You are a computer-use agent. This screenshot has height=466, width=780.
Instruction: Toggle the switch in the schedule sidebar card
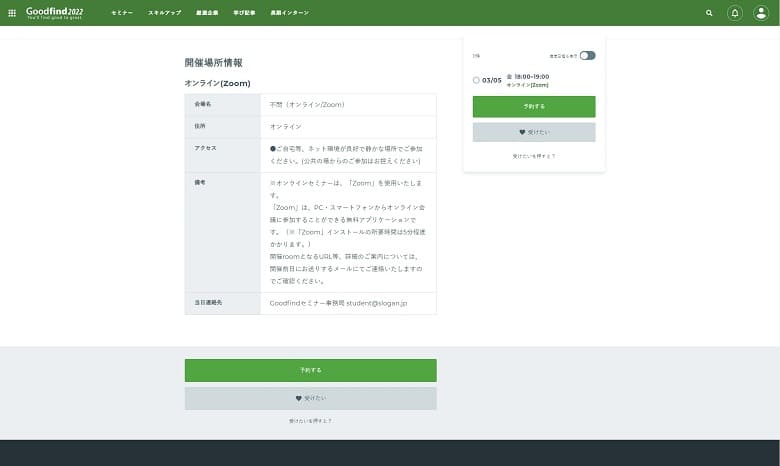(587, 55)
